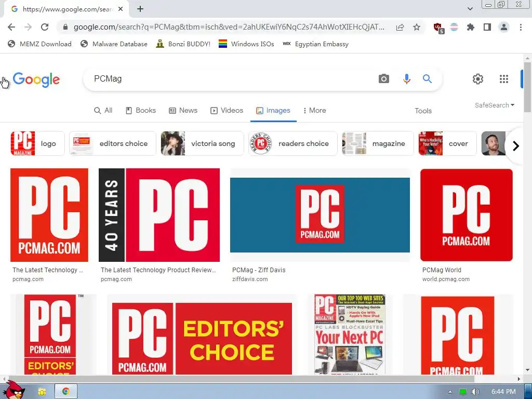Select the readers choice chip
The image size is (532, 399).
[293, 143]
